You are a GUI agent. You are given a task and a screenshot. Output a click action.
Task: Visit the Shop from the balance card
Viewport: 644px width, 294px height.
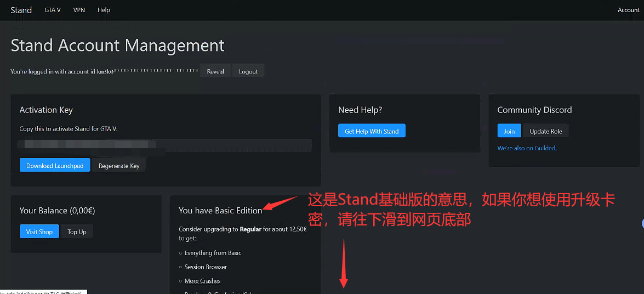click(x=39, y=231)
